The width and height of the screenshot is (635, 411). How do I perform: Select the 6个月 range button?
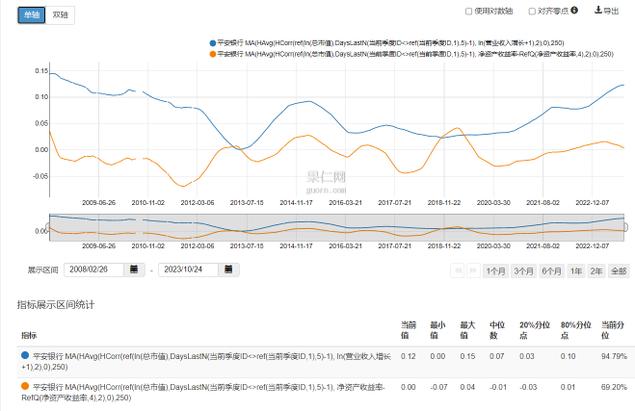[551, 270]
